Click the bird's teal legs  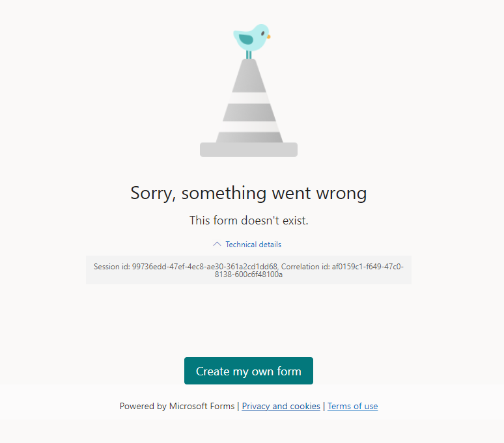click(249, 55)
